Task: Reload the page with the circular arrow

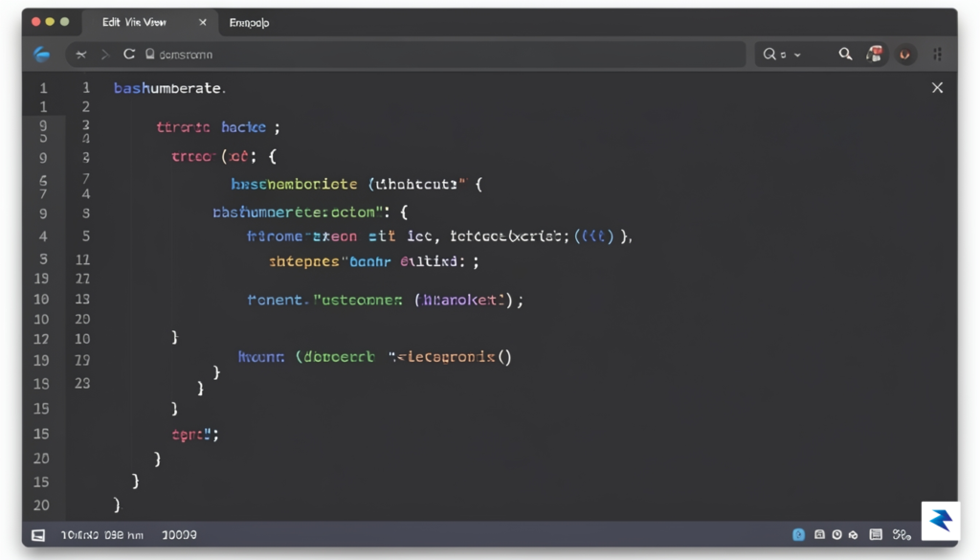Action: tap(129, 55)
